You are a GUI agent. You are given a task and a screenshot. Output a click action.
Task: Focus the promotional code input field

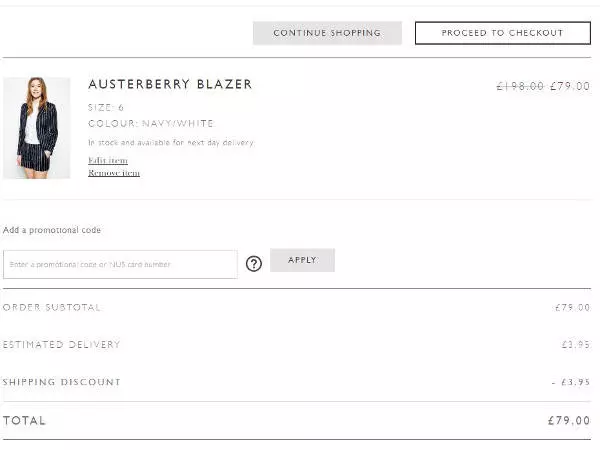point(120,264)
